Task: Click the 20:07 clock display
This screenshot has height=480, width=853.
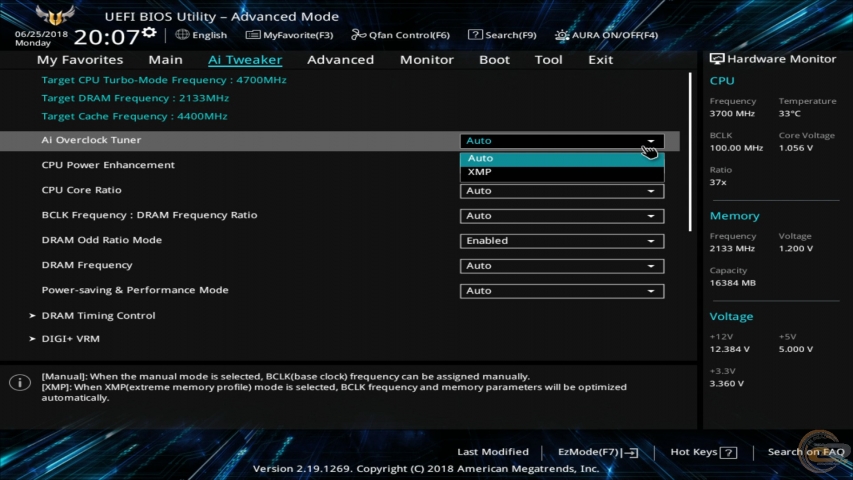Action: pos(106,38)
